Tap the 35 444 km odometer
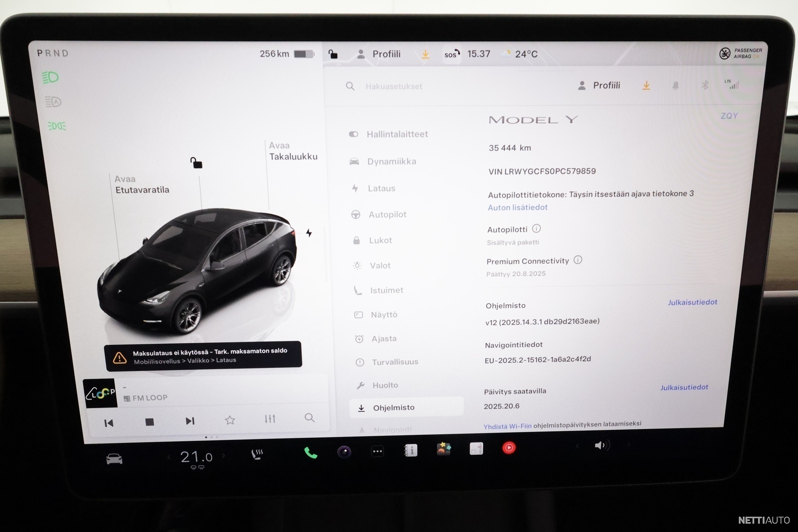The image size is (798, 532). pyautogui.click(x=510, y=148)
